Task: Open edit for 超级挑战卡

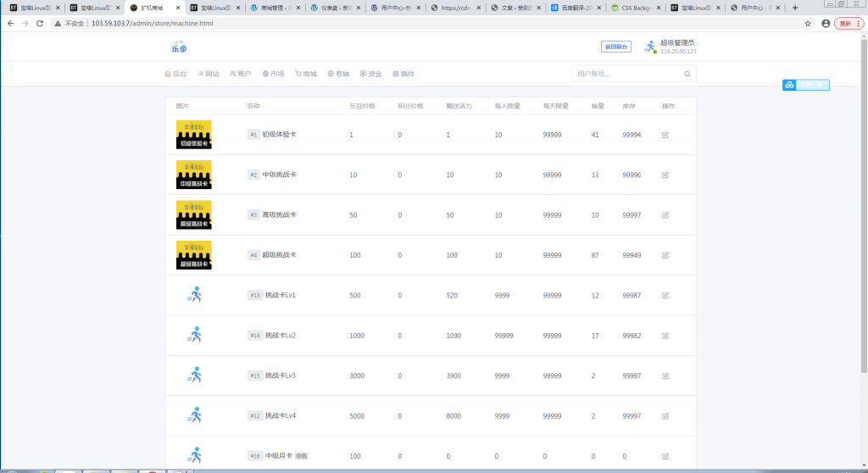Action: (665, 255)
